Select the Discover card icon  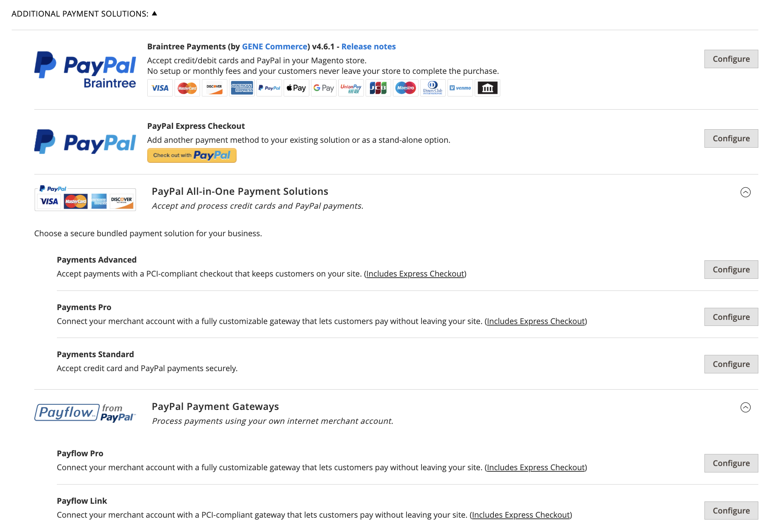(x=214, y=88)
